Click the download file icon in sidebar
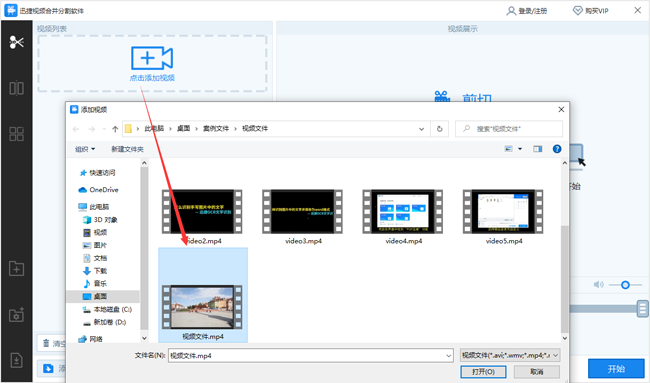This screenshot has width=650, height=383. 17,360
